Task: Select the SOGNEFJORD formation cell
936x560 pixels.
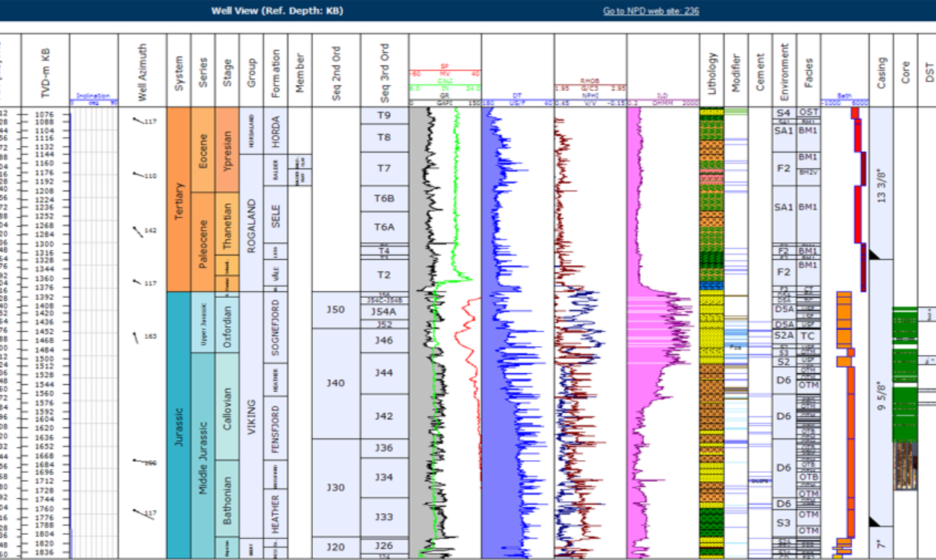Action: 275,325
